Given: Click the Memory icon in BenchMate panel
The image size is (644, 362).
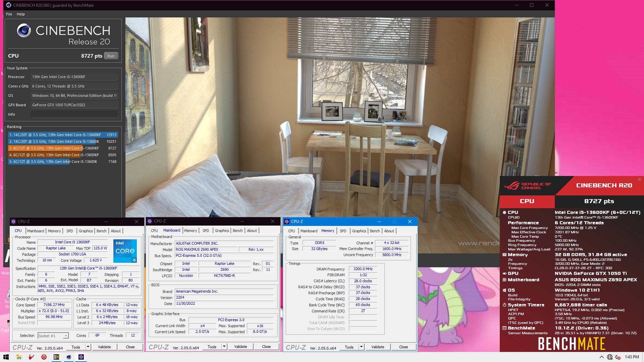Looking at the screenshot, I should (504, 255).
